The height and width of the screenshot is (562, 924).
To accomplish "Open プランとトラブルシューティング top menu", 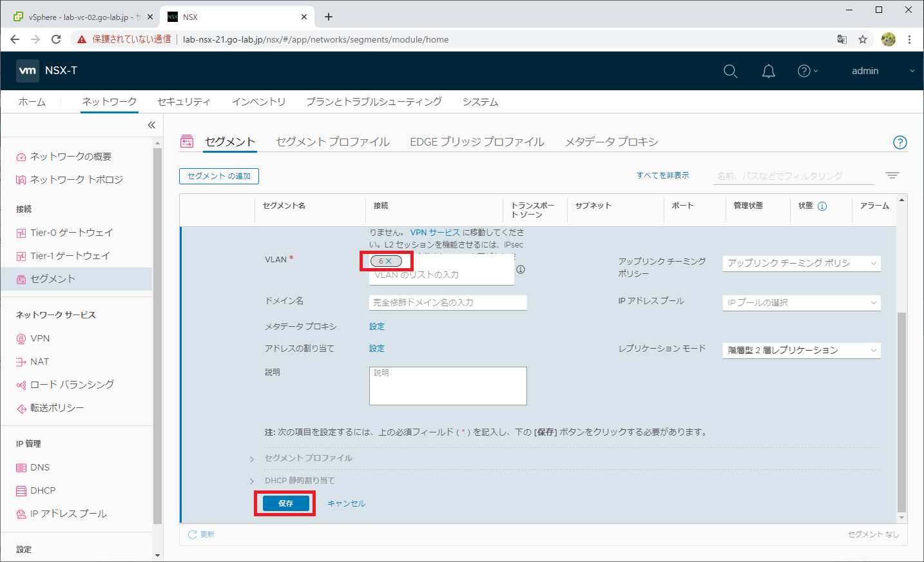I will [374, 102].
